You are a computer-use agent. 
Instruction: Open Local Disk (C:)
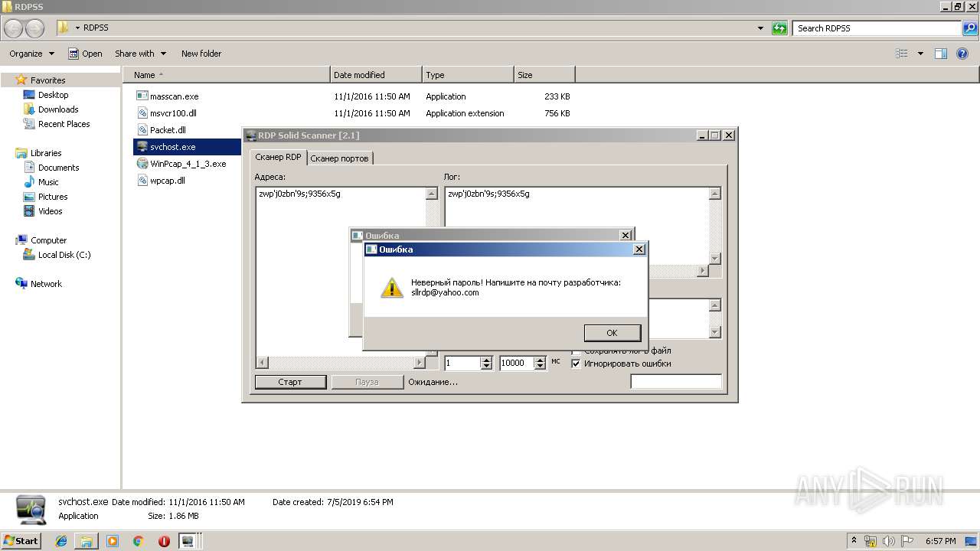64,255
